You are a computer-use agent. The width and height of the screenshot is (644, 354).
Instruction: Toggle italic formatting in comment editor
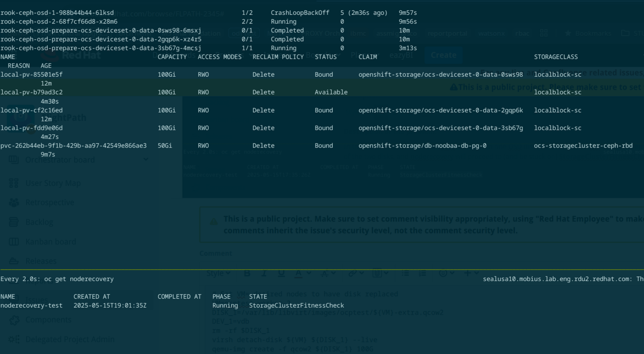click(x=264, y=273)
